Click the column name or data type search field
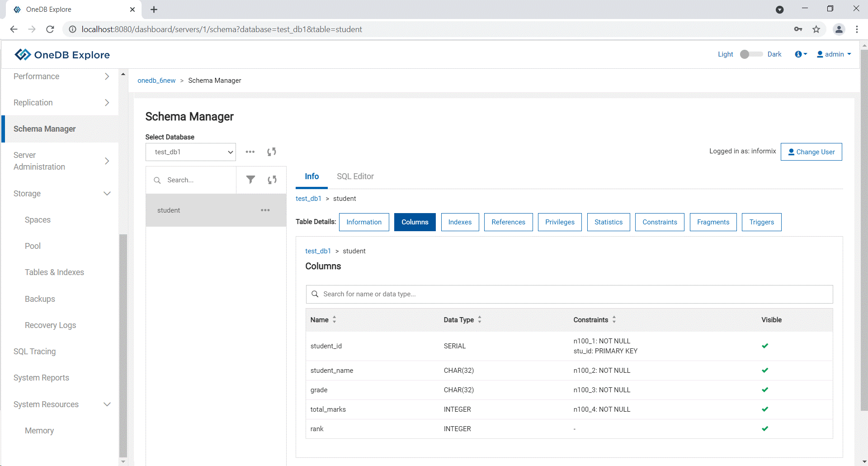The image size is (868, 466). [x=570, y=294]
